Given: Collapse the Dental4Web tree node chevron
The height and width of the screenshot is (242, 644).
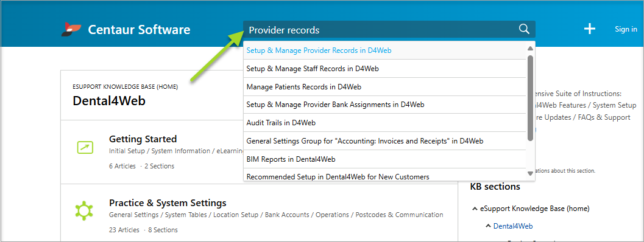Looking at the screenshot, I should tap(489, 226).
